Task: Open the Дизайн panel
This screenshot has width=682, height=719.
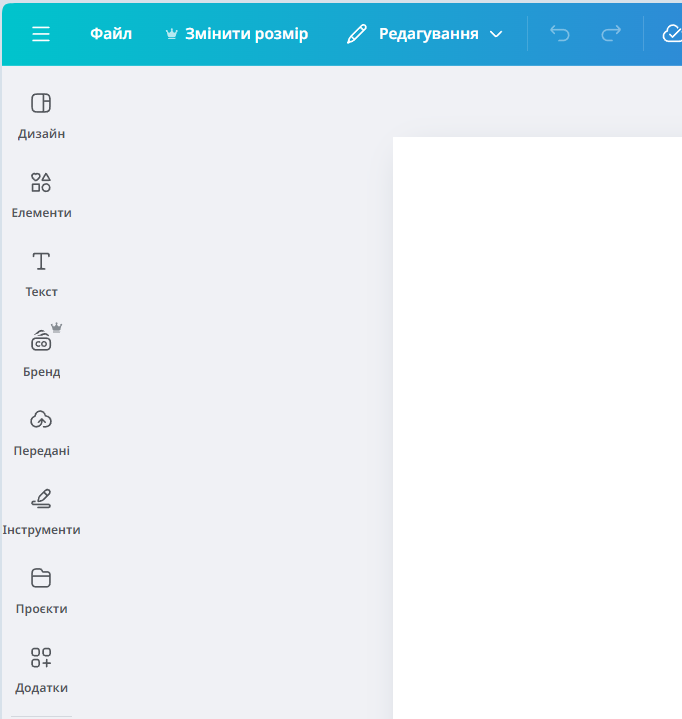Action: tap(41, 115)
